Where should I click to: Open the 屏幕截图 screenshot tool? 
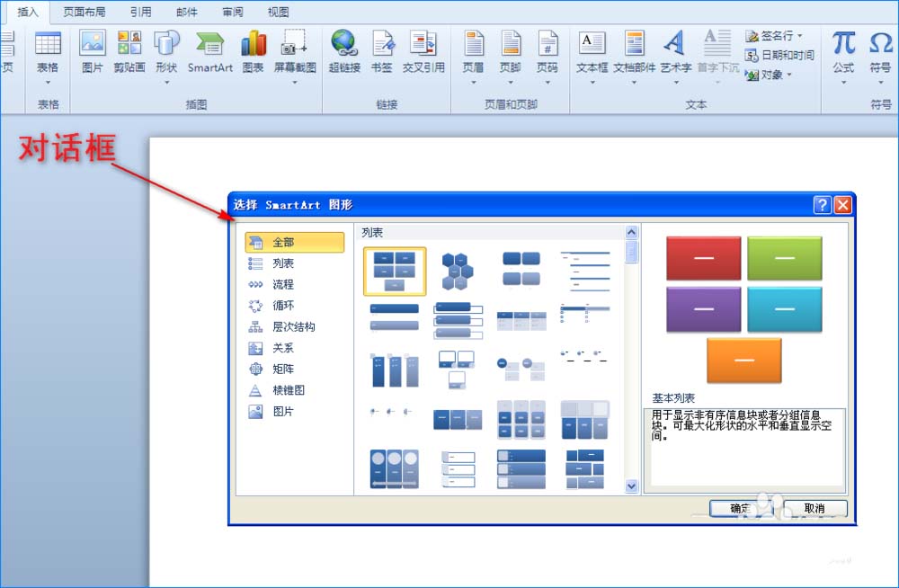pos(295,58)
